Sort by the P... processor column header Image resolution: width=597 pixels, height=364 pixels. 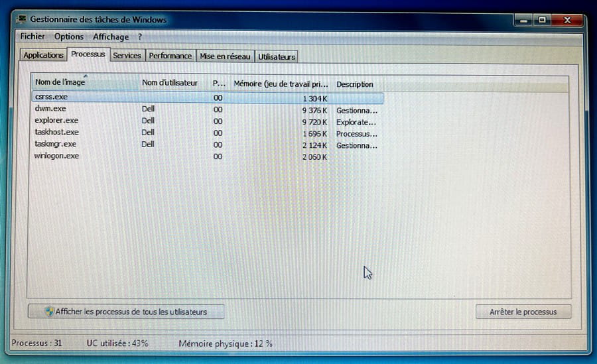219,84
